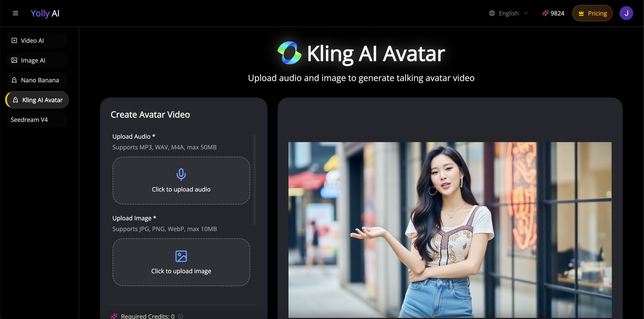Click the Required Credits info icon
This screenshot has width=644, height=319.
(x=181, y=316)
